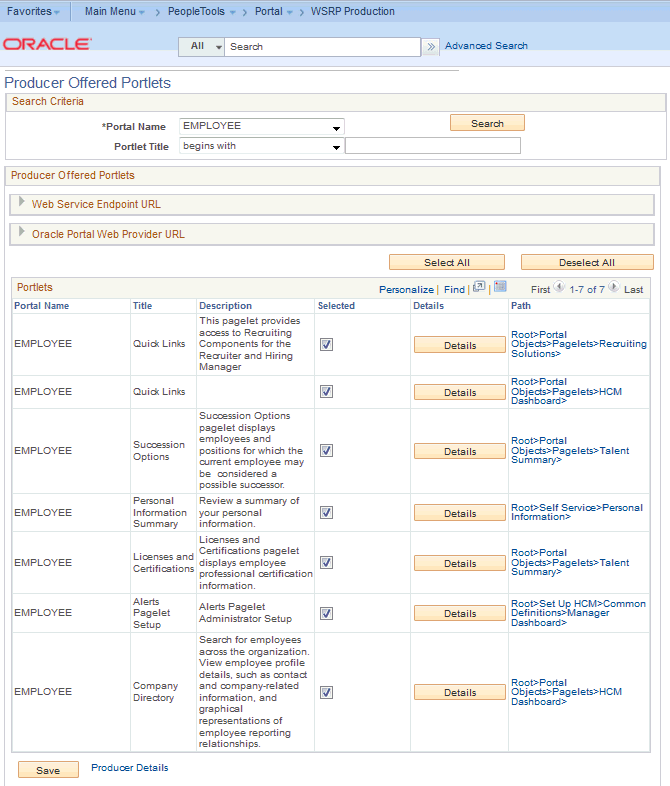Image resolution: width=670 pixels, height=786 pixels.
Task: Open the Main Menu dropdown
Action: 115,12
